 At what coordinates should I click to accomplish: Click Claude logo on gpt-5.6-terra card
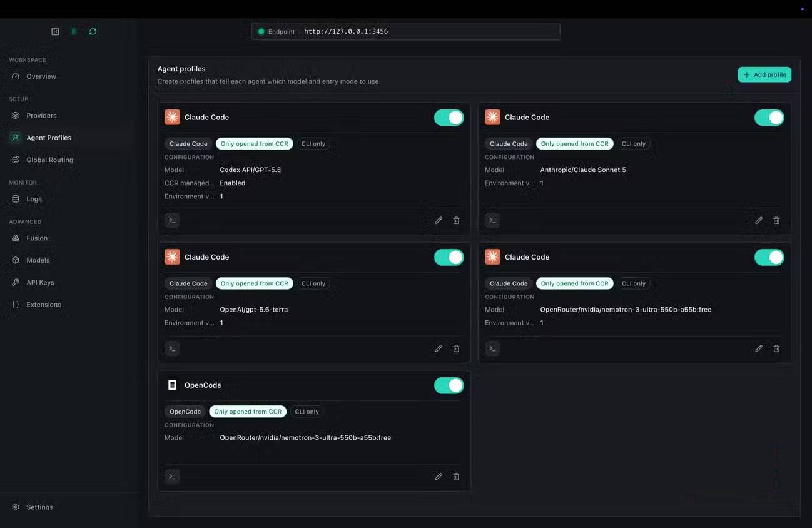coord(172,257)
